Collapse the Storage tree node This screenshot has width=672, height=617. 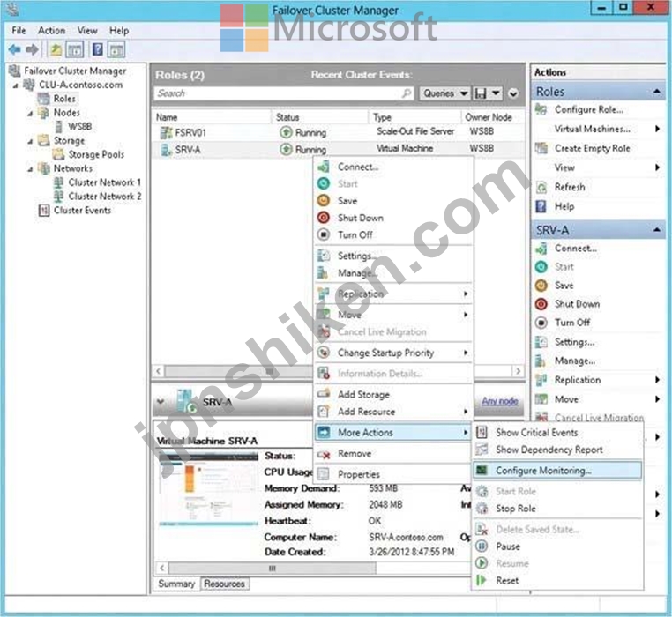(30, 141)
